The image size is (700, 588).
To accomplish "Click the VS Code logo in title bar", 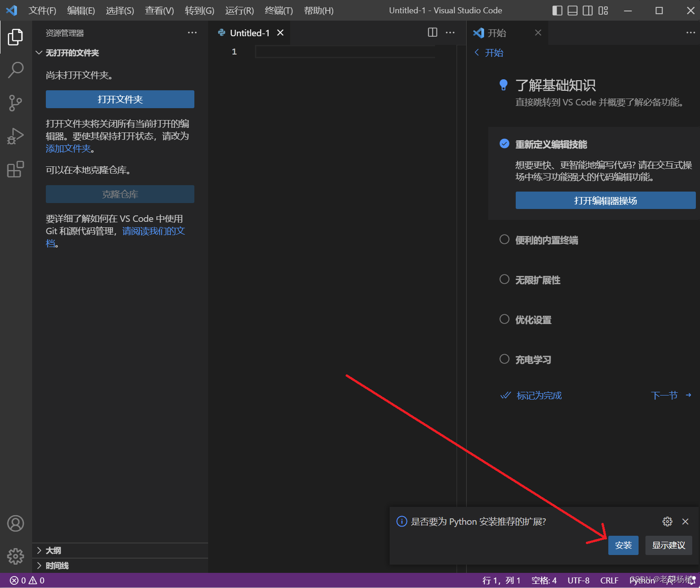I will 12,10.
